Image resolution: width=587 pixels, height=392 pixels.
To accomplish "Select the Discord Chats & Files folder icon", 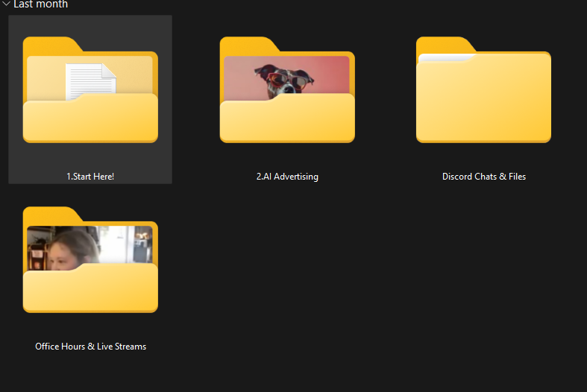I will [483, 89].
